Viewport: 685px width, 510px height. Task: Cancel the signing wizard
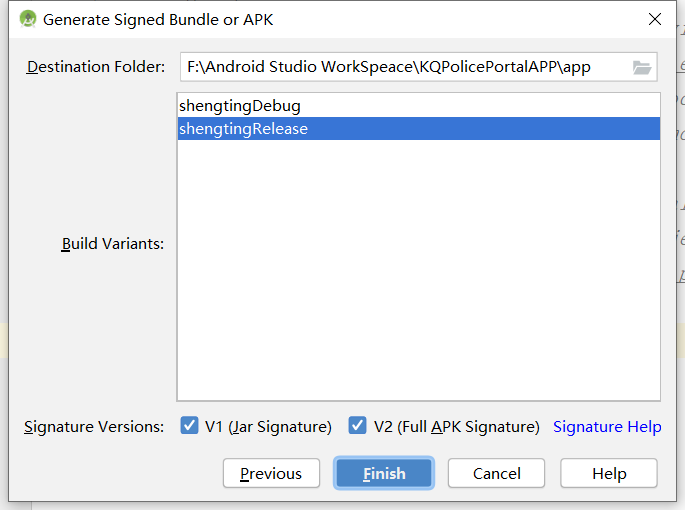pyautogui.click(x=496, y=473)
